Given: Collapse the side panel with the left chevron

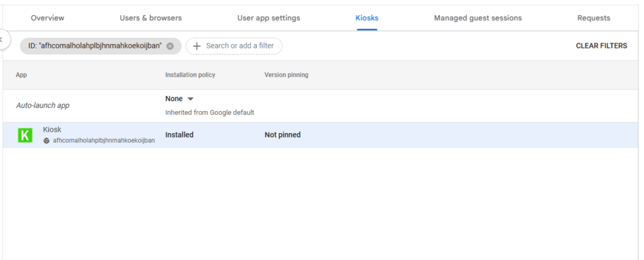Looking at the screenshot, I should pyautogui.click(x=3, y=40).
